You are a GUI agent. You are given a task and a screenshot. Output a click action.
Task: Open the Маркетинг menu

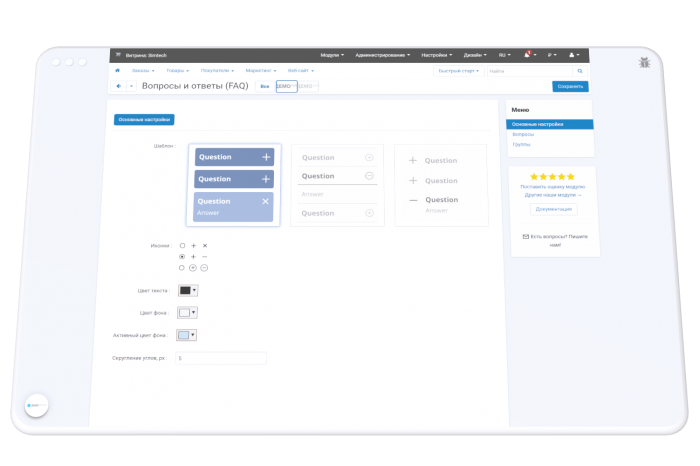pyautogui.click(x=261, y=71)
